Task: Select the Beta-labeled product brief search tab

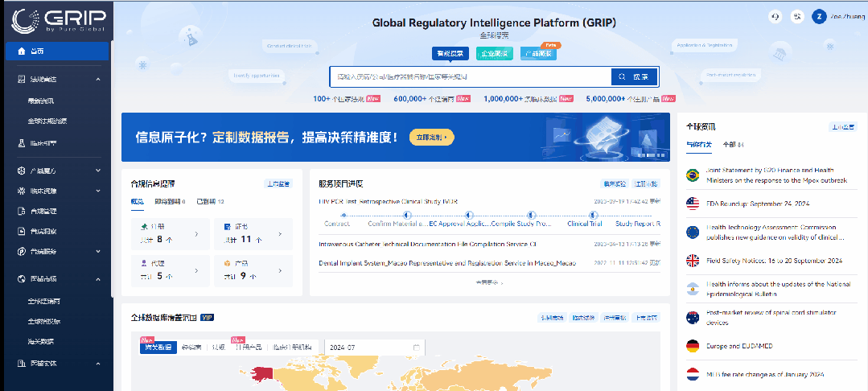Action: coord(538,54)
